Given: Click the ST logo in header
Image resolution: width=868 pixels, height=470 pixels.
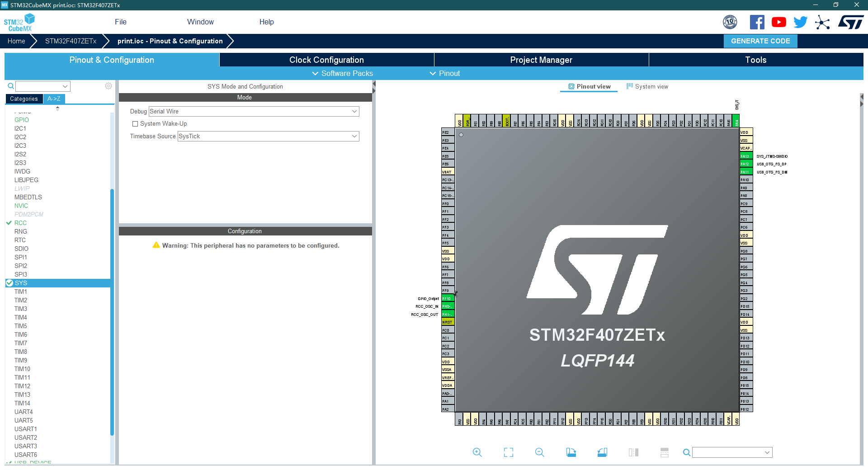Looking at the screenshot, I should [851, 22].
